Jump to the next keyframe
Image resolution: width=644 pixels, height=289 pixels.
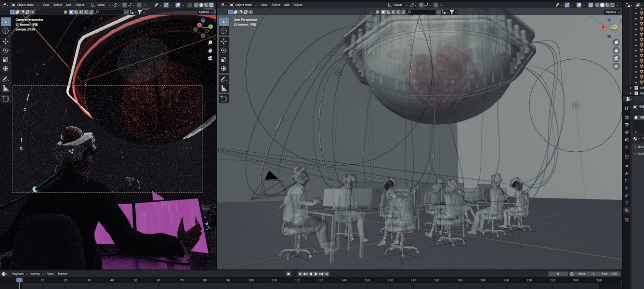click(321, 274)
